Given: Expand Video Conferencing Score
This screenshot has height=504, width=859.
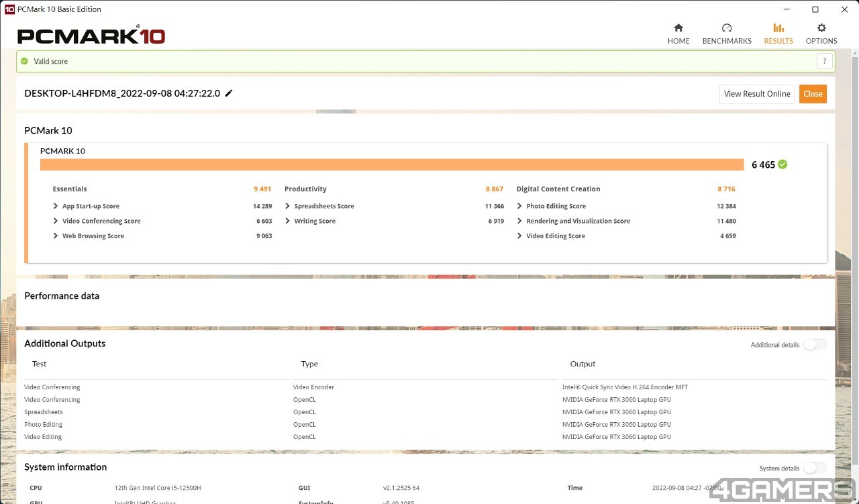Looking at the screenshot, I should click(x=56, y=221).
